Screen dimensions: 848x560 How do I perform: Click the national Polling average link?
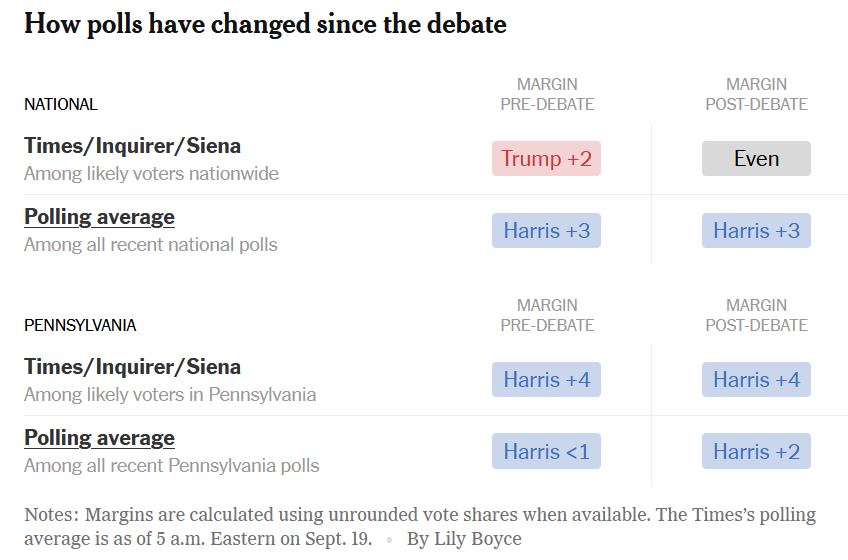click(99, 217)
